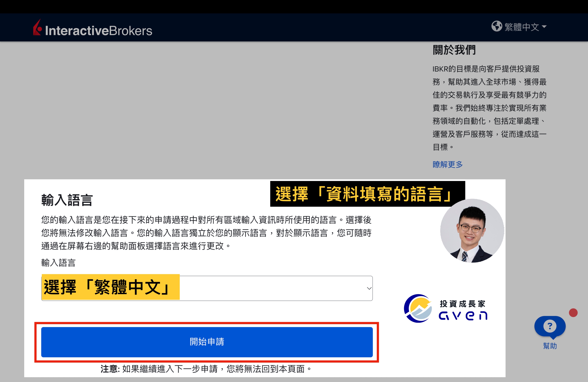Viewport: 588px width, 382px height.
Task: Click the 開始申請 button
Action: point(207,342)
